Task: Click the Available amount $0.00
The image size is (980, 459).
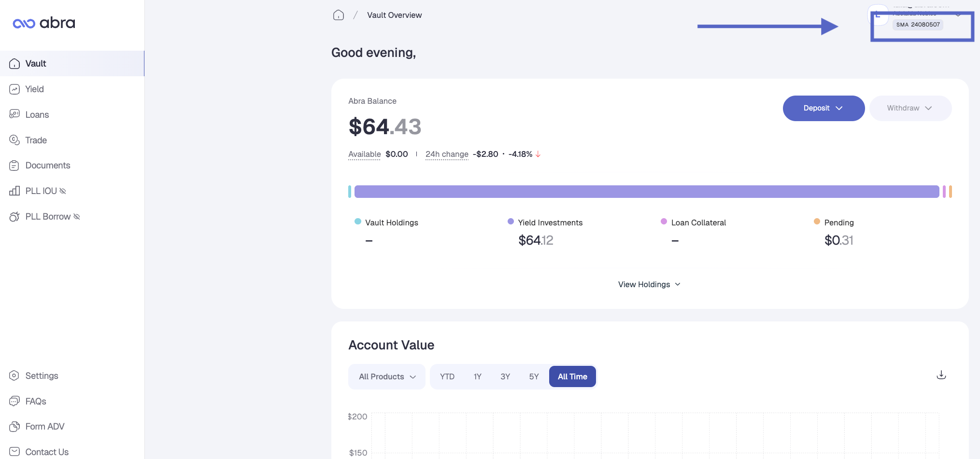Action: click(397, 154)
